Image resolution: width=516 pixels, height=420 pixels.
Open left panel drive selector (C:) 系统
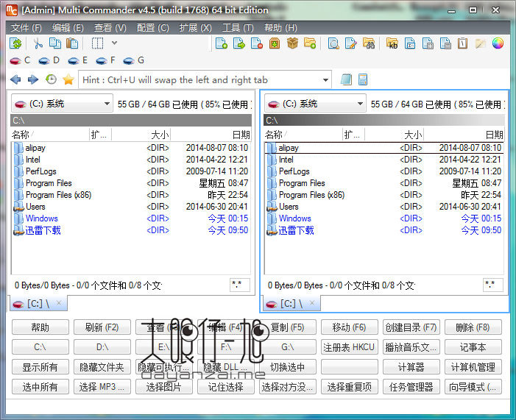(x=62, y=104)
